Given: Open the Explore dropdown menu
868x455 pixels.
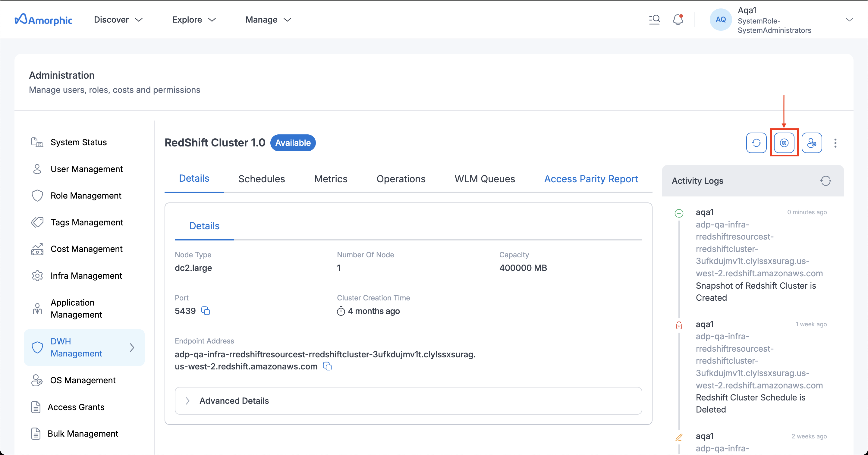Looking at the screenshot, I should click(x=194, y=20).
